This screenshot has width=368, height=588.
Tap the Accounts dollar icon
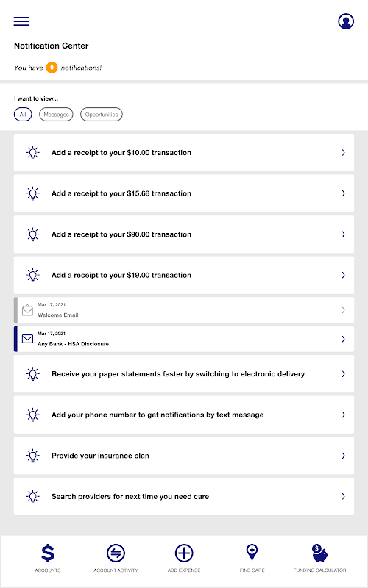click(48, 553)
